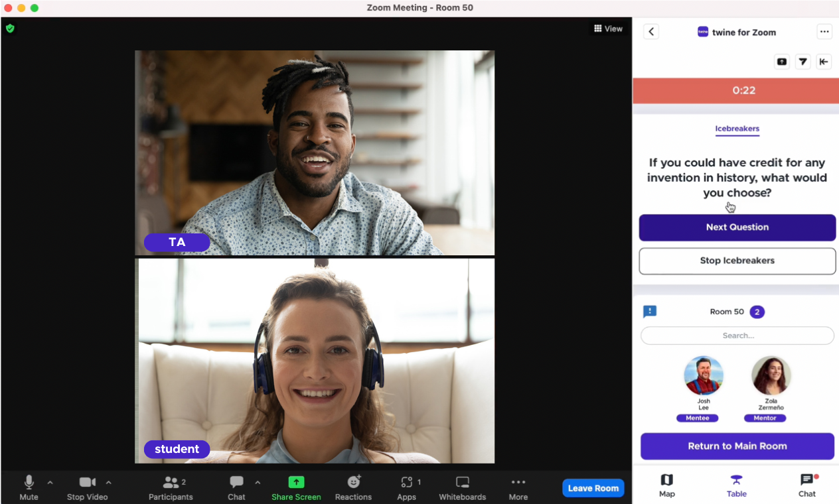Mute the microphone
839x504 pixels.
29,488
